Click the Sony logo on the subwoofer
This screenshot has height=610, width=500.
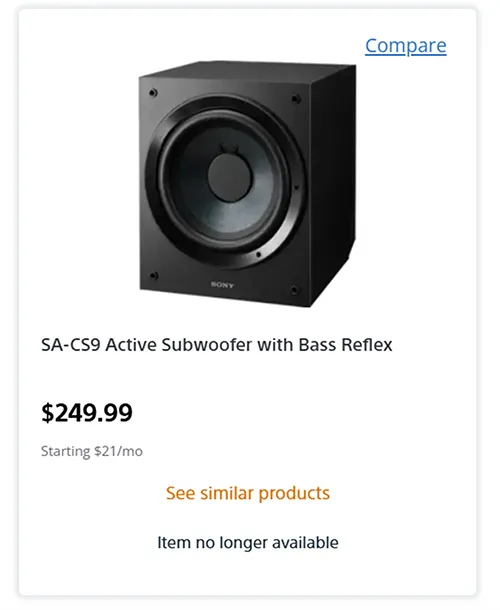click(222, 285)
